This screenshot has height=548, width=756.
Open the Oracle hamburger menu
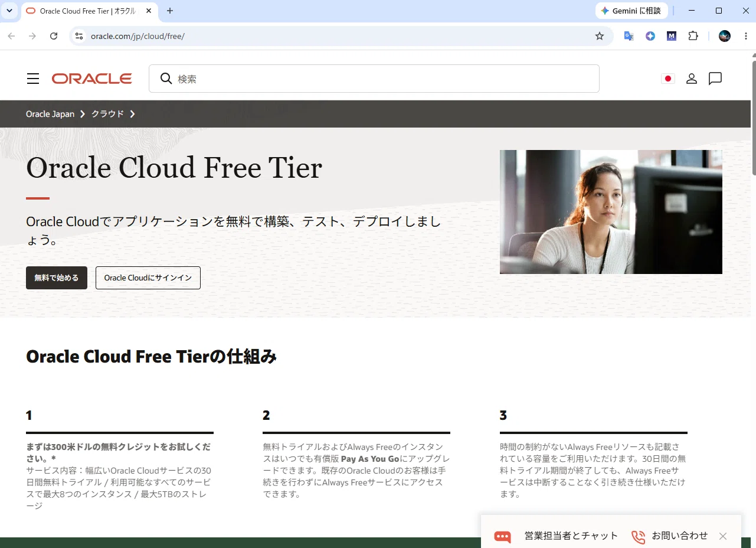pyautogui.click(x=33, y=79)
